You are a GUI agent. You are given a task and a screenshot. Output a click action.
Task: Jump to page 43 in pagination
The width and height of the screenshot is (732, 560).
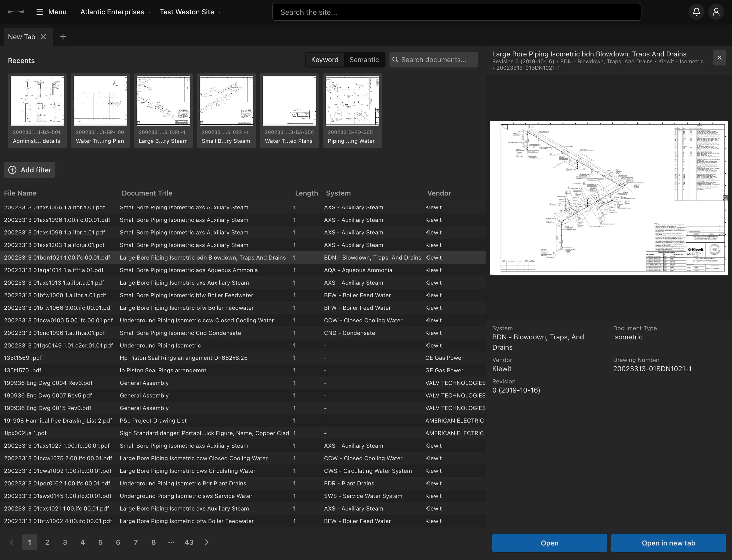point(189,542)
